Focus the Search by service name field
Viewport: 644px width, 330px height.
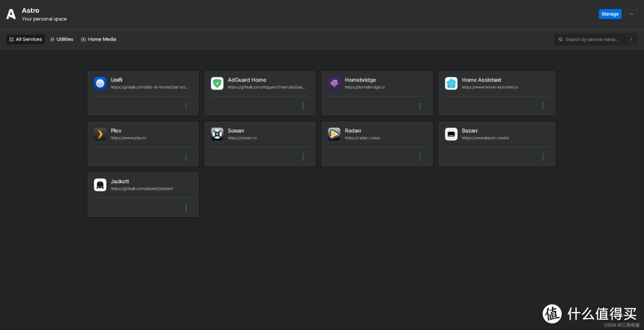[596, 39]
